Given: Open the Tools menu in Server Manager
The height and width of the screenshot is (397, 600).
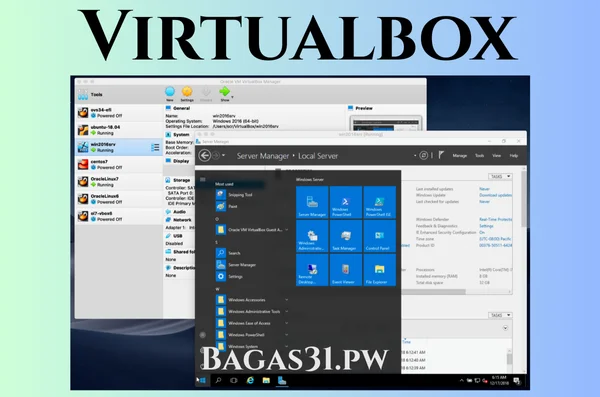Looking at the screenshot, I should point(479,155).
